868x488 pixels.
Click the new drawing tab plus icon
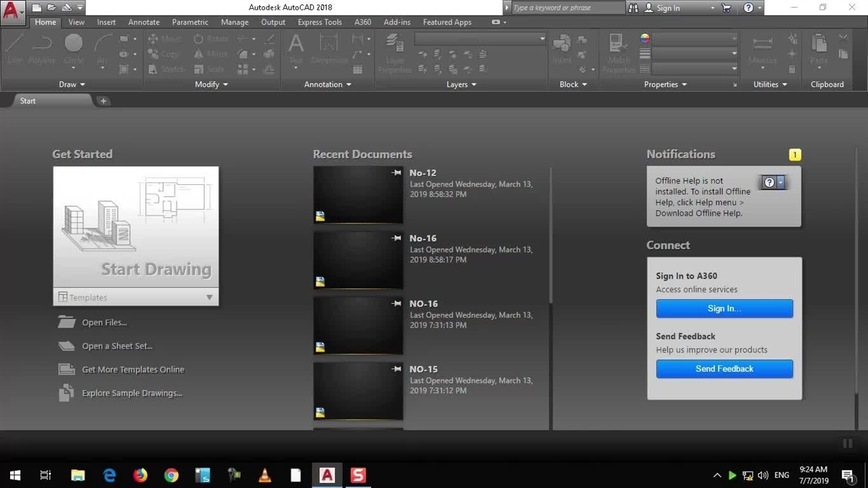103,101
